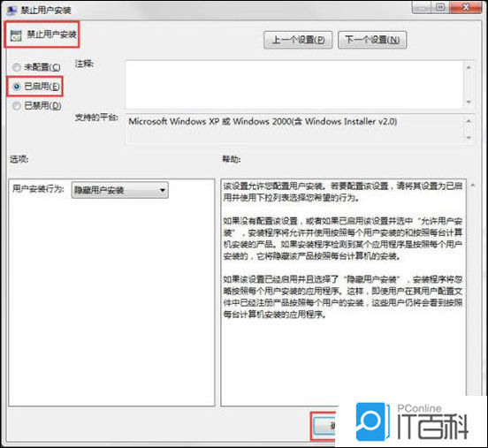Screen dimensions: 488x448
Task: Click the help paragraph starting 如果该设置已经启用
Action: pyautogui.click(x=343, y=297)
